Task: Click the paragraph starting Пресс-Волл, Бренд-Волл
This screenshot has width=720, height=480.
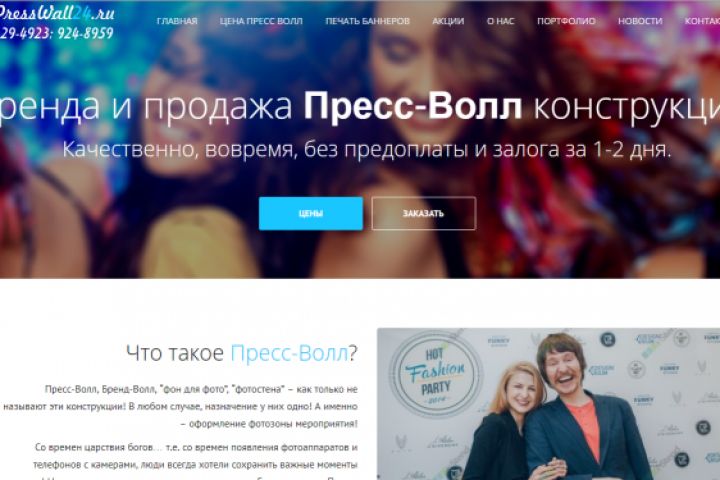Action: click(180, 407)
